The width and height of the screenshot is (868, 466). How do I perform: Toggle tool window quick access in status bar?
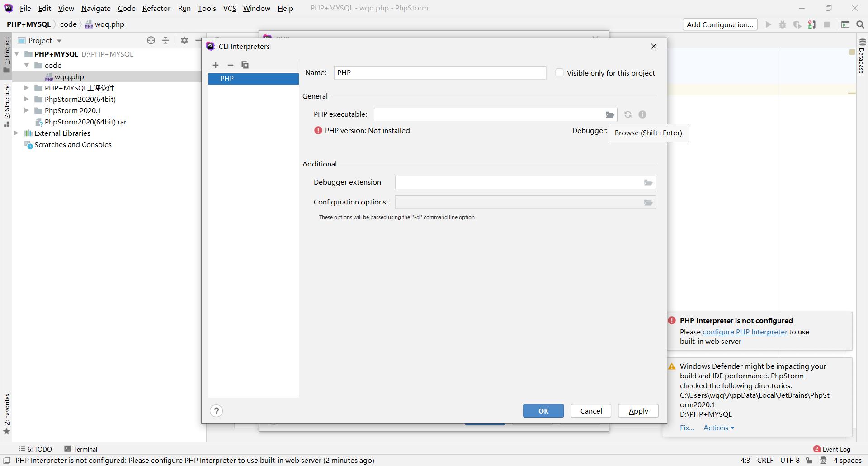click(7, 460)
